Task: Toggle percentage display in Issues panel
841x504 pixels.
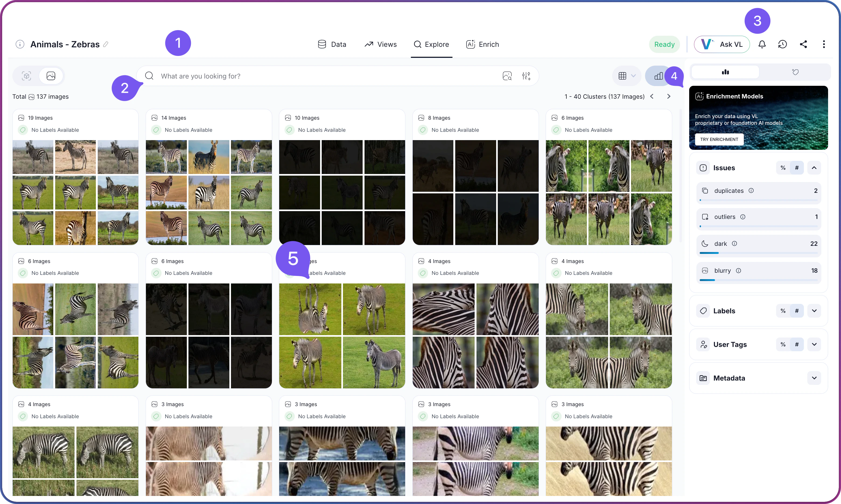Action: pyautogui.click(x=783, y=168)
